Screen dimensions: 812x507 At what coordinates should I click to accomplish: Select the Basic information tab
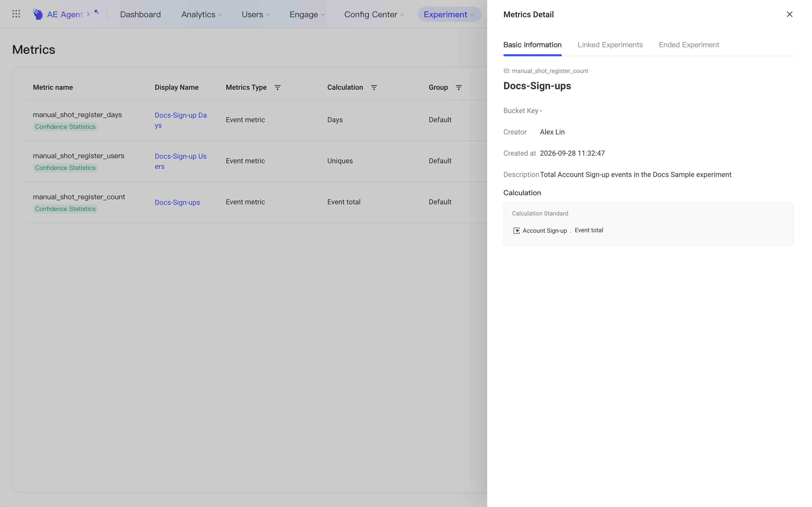[x=532, y=45]
